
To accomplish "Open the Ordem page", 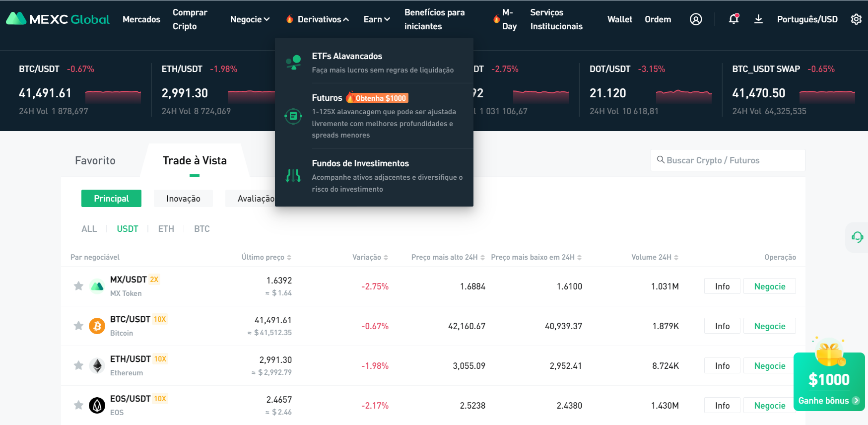I will point(658,19).
